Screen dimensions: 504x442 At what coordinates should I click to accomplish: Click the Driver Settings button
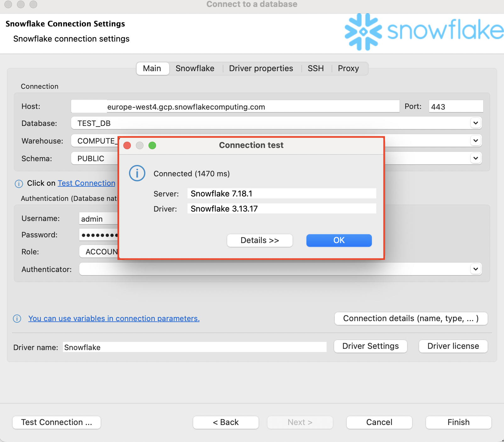pos(370,346)
